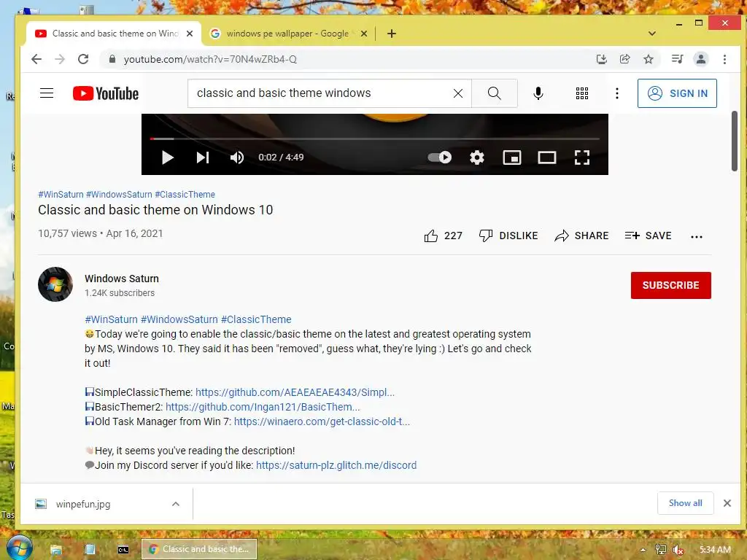Select the Classic and basic theme tab

tap(115, 34)
